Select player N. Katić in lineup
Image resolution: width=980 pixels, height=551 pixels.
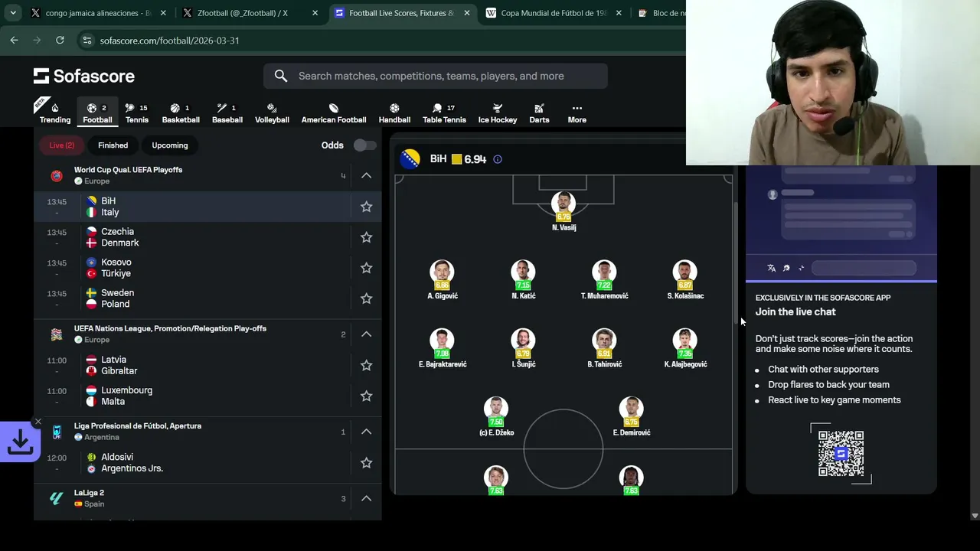click(524, 279)
